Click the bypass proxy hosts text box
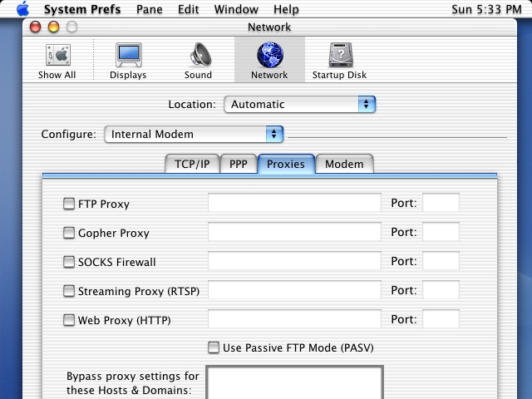Image resolution: width=532 pixels, height=399 pixels. [294, 382]
